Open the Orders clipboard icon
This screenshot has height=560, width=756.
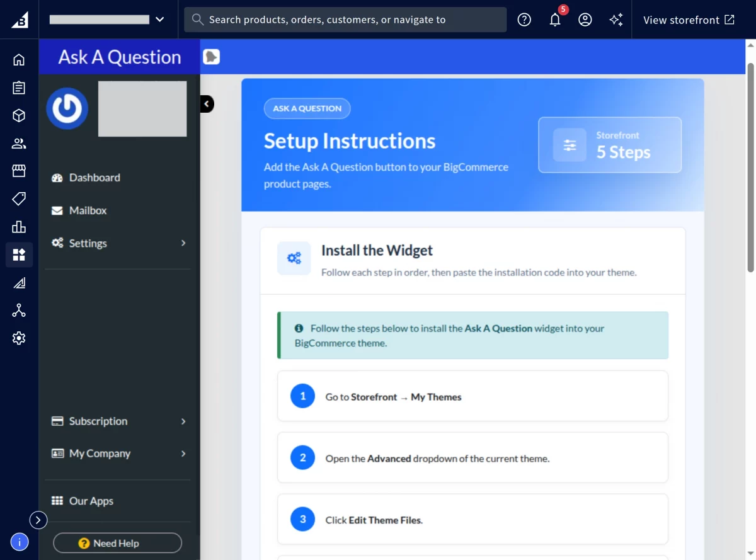click(x=19, y=88)
